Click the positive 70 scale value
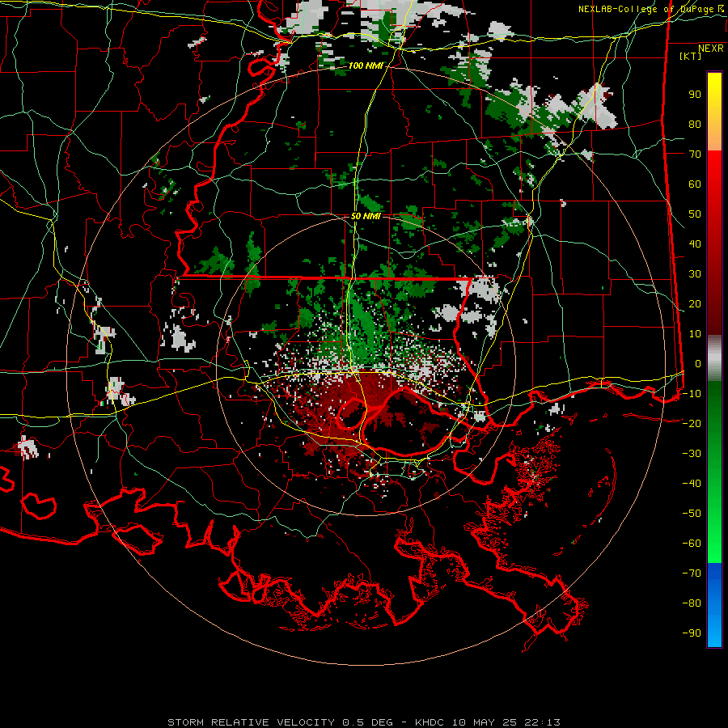The height and width of the screenshot is (728, 728). point(695,154)
